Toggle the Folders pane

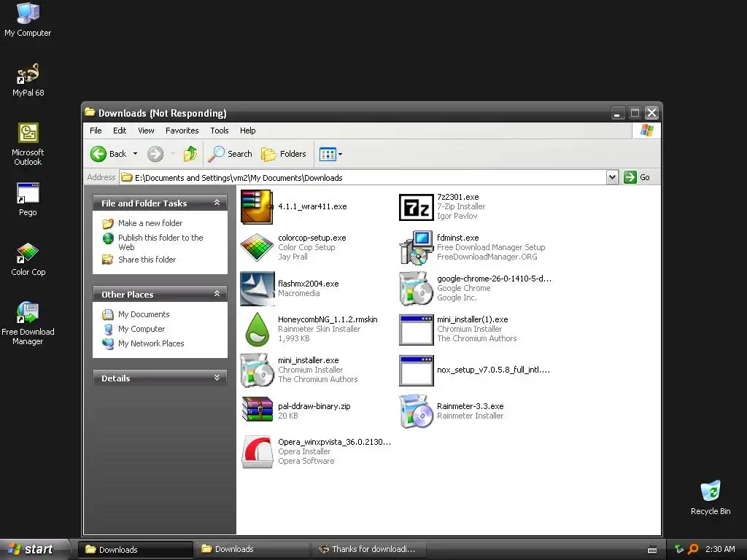284,154
